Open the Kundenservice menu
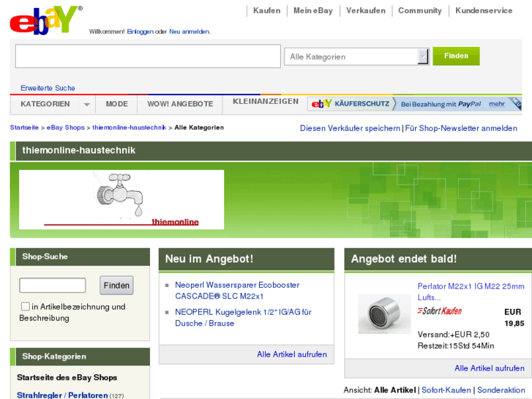Viewport: 532px width, 399px height. click(x=484, y=10)
